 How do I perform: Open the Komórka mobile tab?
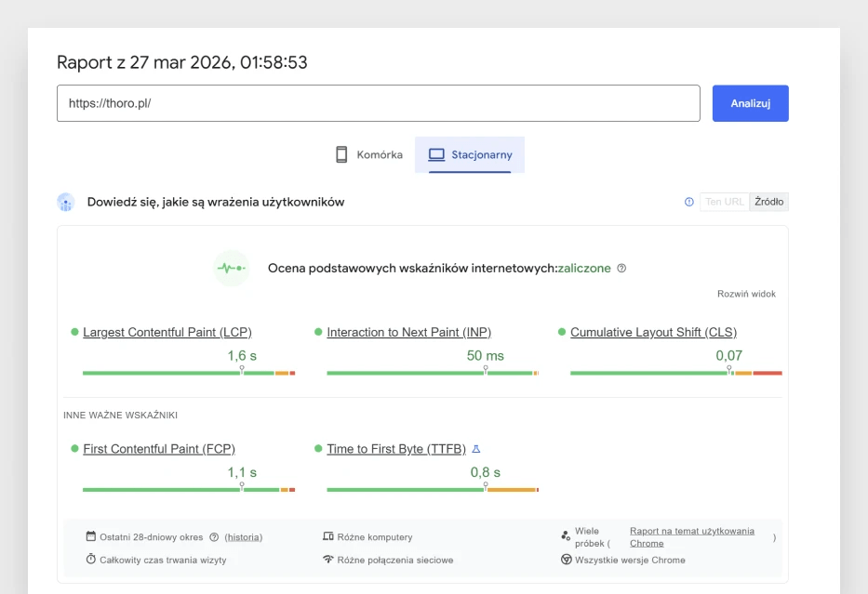pyautogui.click(x=369, y=154)
